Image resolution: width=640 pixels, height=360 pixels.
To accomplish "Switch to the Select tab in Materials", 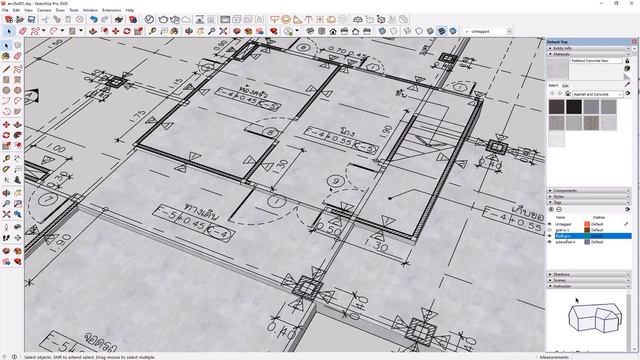I will pos(553,86).
